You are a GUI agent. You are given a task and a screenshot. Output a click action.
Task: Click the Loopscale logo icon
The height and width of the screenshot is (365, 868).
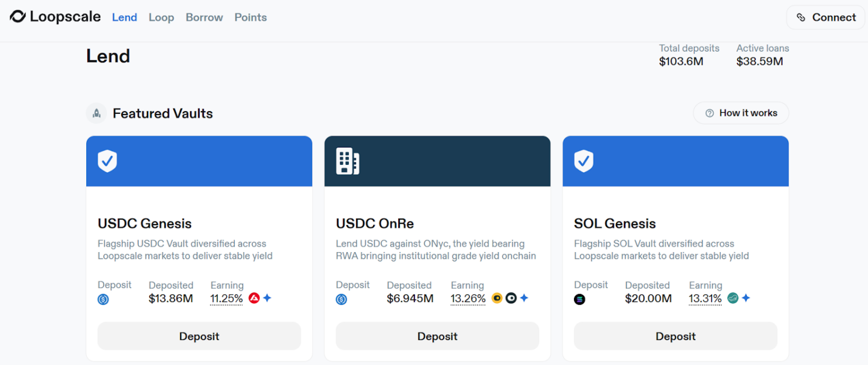(x=17, y=17)
